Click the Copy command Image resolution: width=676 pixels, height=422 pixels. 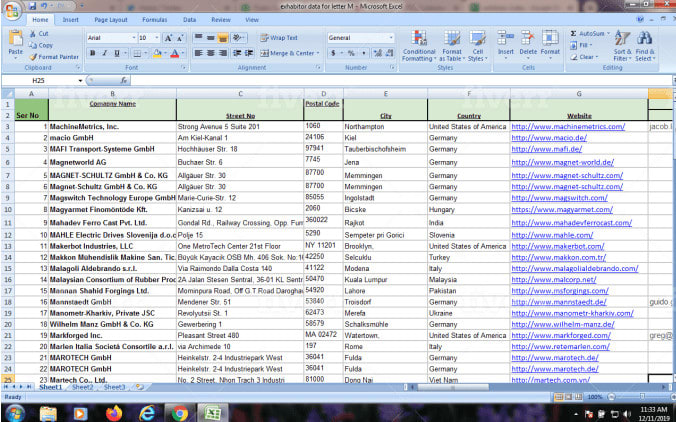point(41,45)
